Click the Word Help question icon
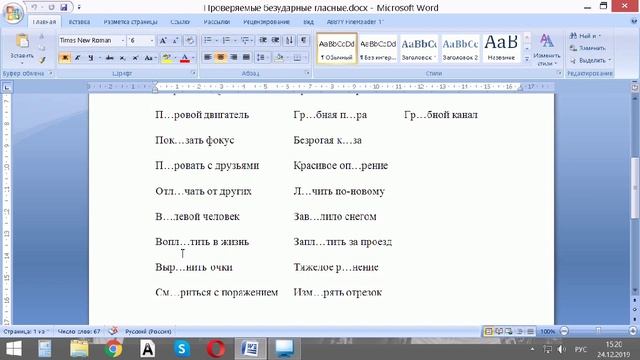Screen dimensions: 640x360 [634, 22]
